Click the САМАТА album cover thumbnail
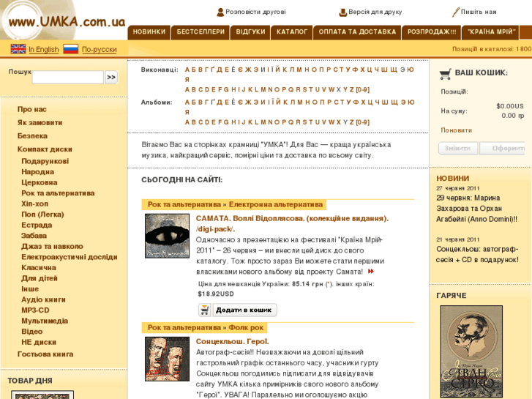532x399 pixels. [167, 236]
